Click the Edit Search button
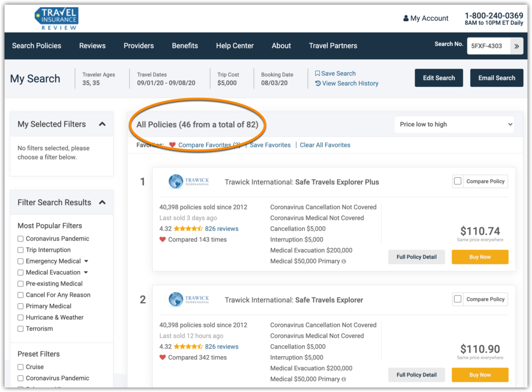This screenshot has width=532, height=392. point(438,78)
